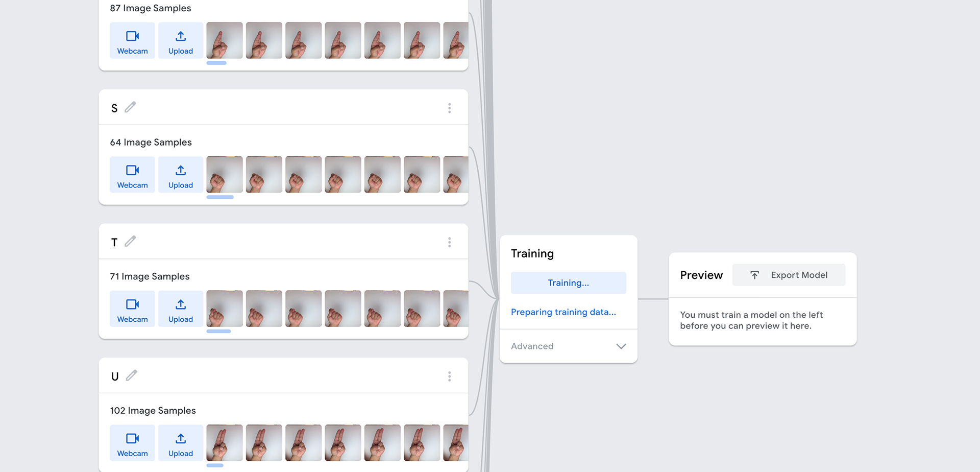Image resolution: width=980 pixels, height=472 pixels.
Task: Select first thumbnail in the 87 samples class
Action: click(x=225, y=40)
